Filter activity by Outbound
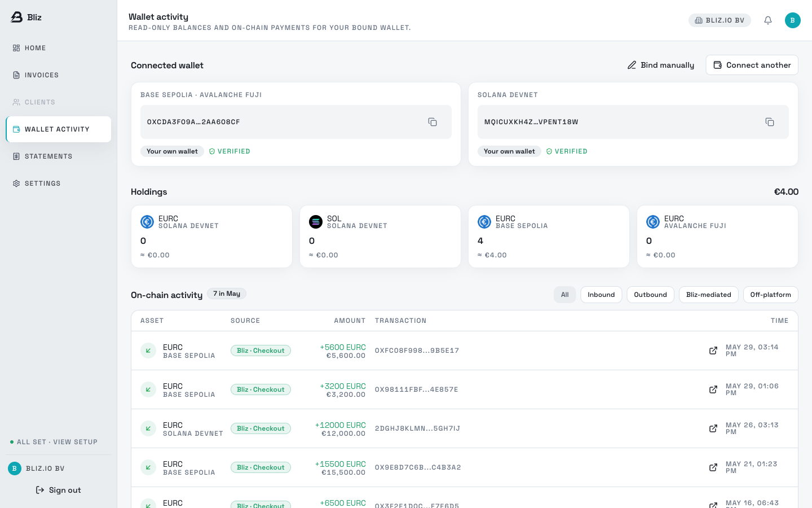 pyautogui.click(x=650, y=295)
